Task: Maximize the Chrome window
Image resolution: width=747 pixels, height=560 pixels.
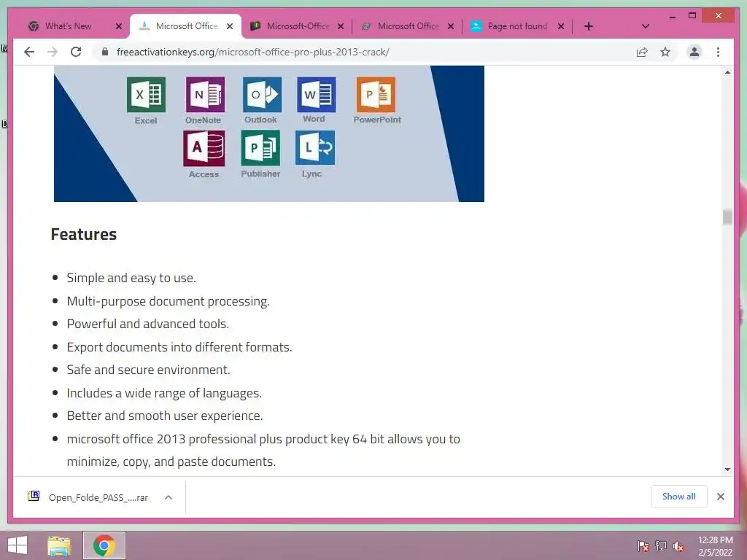Action: pyautogui.click(x=692, y=16)
